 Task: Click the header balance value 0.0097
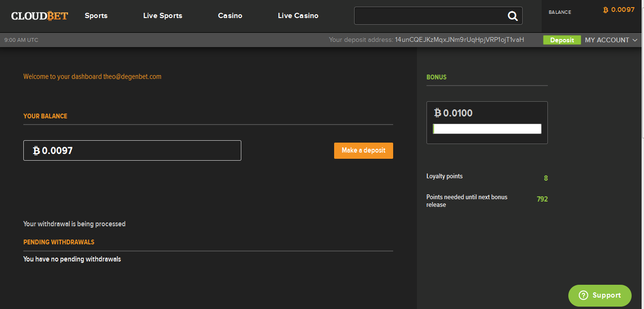click(x=623, y=10)
